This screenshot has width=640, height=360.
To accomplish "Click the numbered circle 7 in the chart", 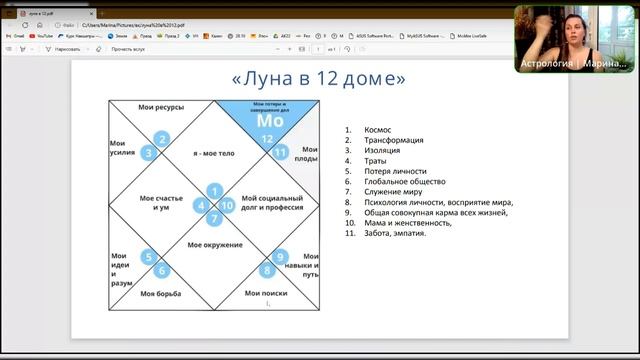I will tap(215, 218).
